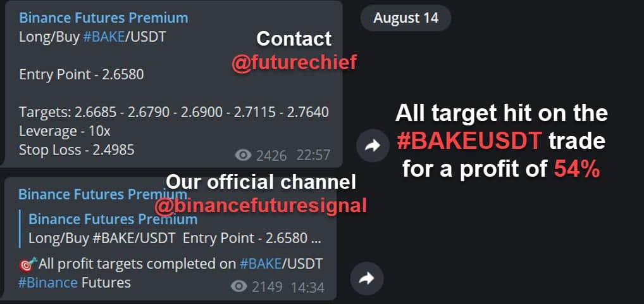Click forward arrow beside profit targets completed message

[x=367, y=279]
